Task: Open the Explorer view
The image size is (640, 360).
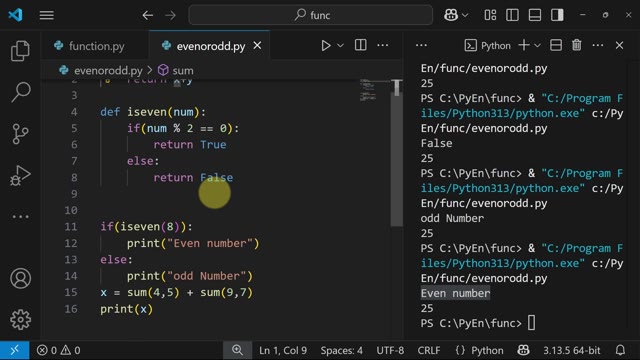Action: click(x=20, y=51)
